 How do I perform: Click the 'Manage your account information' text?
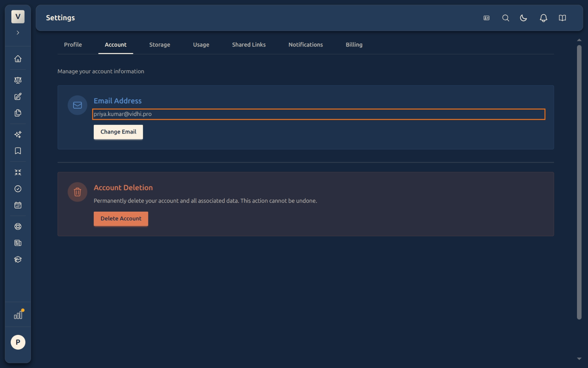point(101,71)
